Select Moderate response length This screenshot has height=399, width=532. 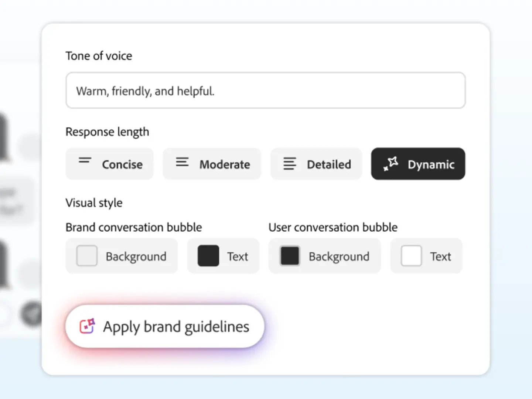click(x=212, y=164)
